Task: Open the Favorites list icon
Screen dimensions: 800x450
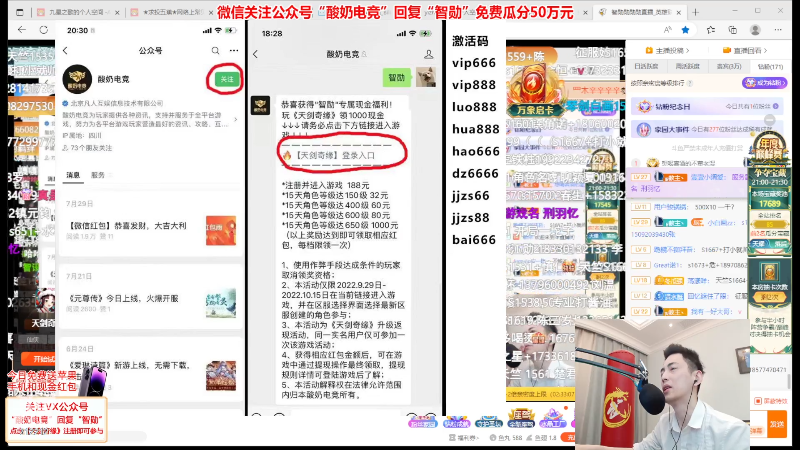Action: (x=711, y=30)
